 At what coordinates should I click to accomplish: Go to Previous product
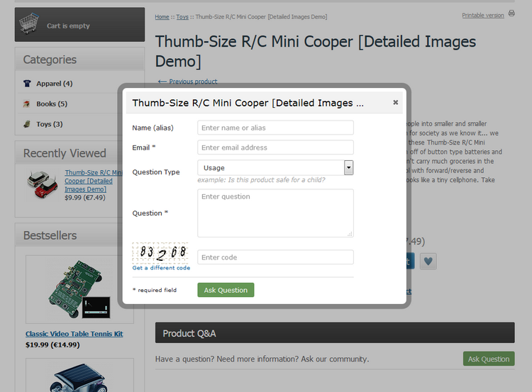pyautogui.click(x=188, y=82)
